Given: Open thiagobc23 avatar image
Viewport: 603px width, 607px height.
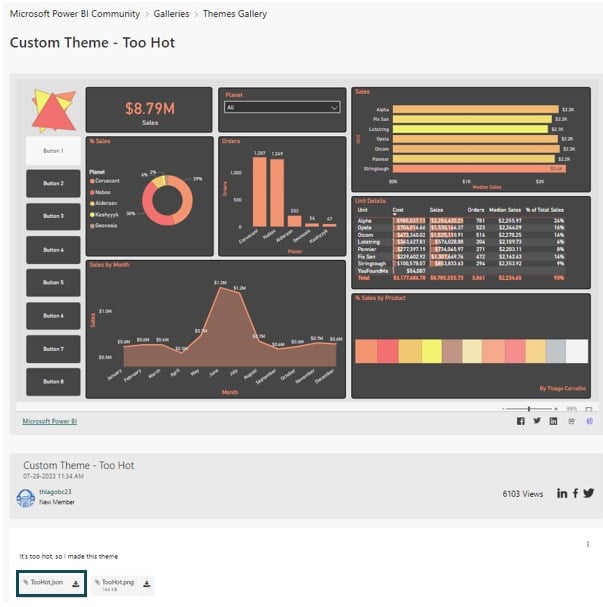Looking at the screenshot, I should (x=26, y=498).
